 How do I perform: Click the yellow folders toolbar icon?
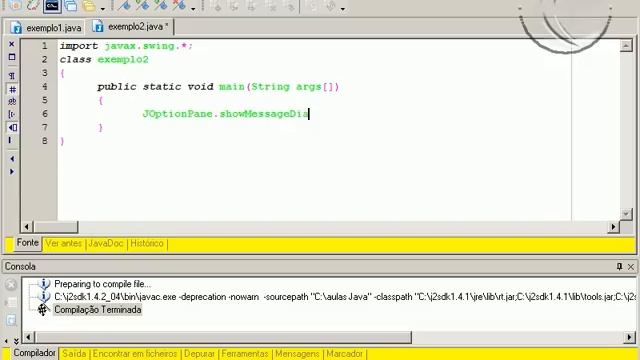(x=89, y=6)
